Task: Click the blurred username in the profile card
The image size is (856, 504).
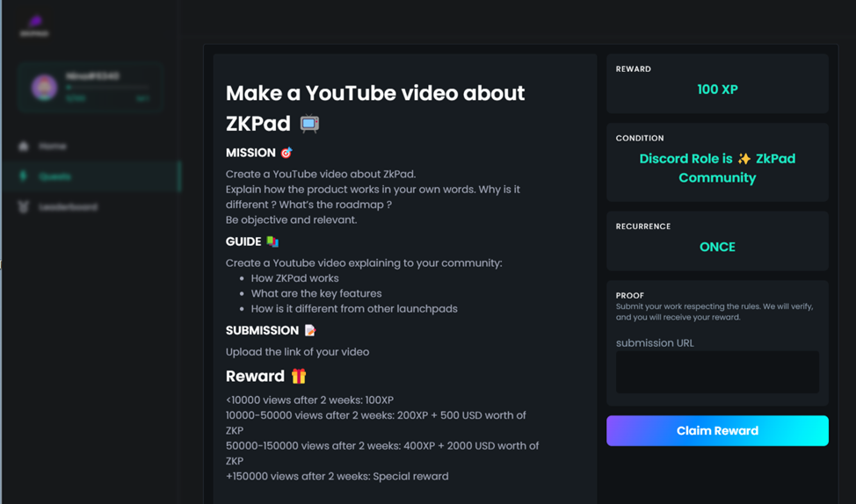Action: click(x=92, y=76)
